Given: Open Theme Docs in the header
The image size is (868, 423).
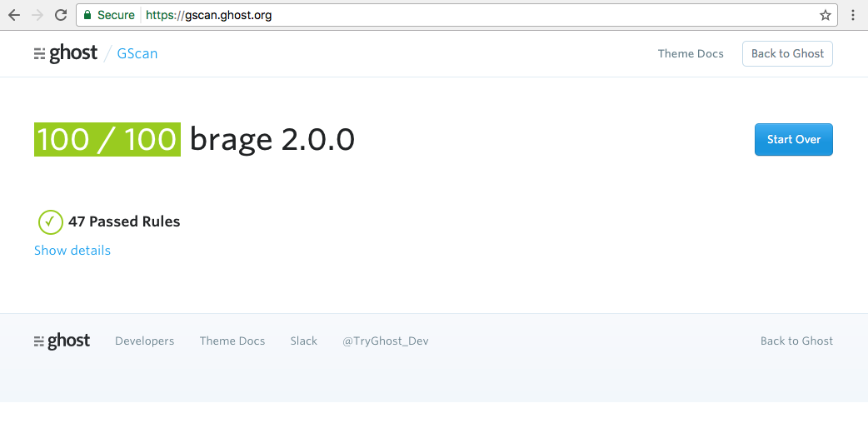Looking at the screenshot, I should click(x=691, y=53).
